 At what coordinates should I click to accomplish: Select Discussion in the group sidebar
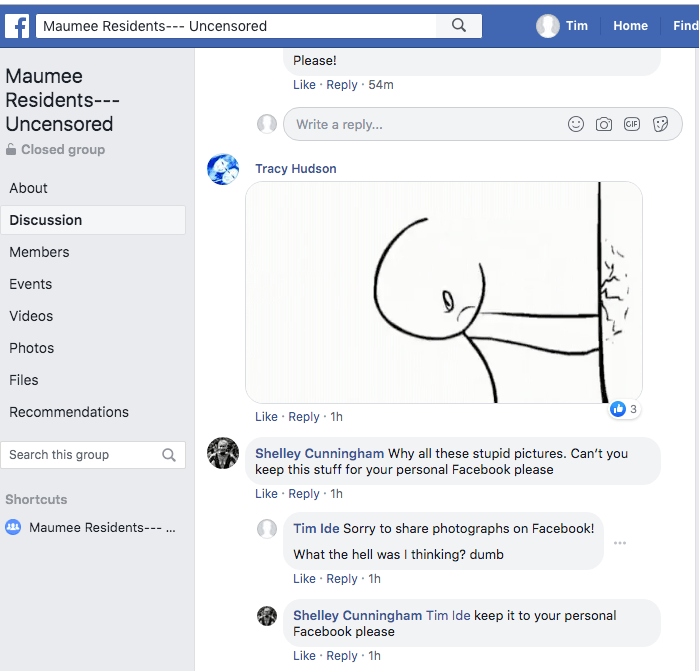click(x=46, y=220)
